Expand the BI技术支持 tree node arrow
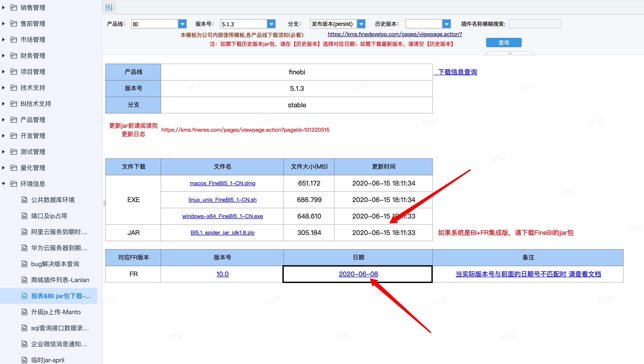644x364 pixels. click(x=4, y=104)
